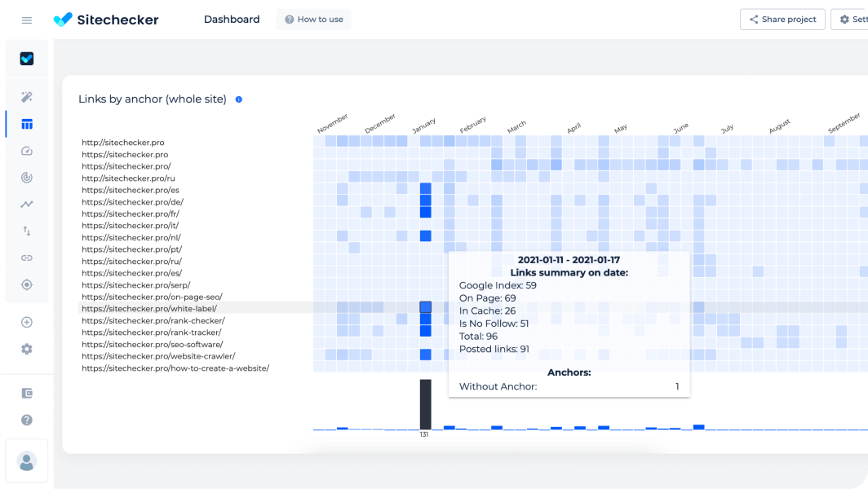The height and width of the screenshot is (489, 868).
Task: Click the August month label
Action: tap(779, 126)
